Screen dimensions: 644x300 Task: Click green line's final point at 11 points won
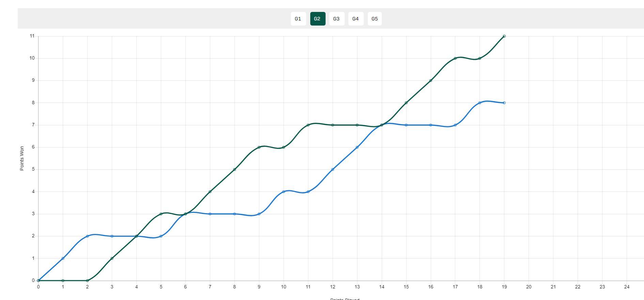504,36
